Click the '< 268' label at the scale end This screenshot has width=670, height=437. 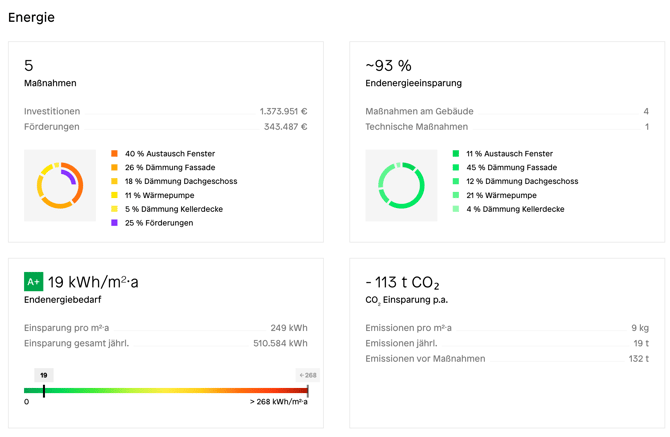(307, 375)
